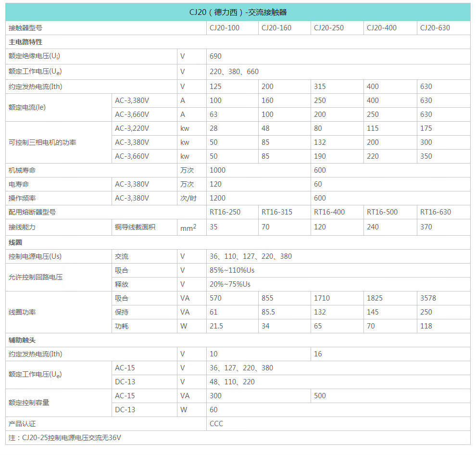This screenshot has height=455, width=476.
Task: Click the value '36、110、127、220、380'
Action: (251, 257)
